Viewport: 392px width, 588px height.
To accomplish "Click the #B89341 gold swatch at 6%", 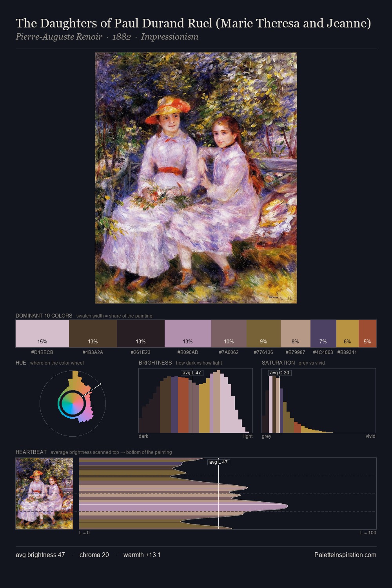I will (347, 334).
